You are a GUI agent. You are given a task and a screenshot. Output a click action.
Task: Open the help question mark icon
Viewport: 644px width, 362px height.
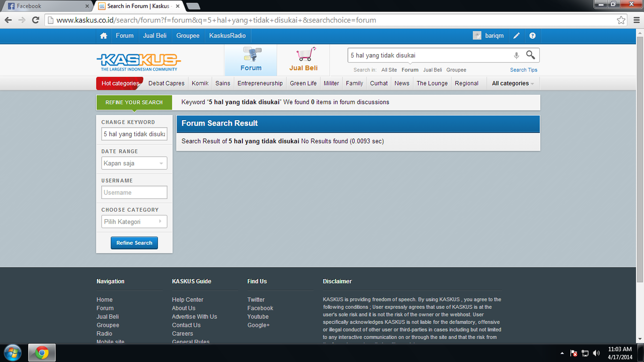[x=532, y=36]
